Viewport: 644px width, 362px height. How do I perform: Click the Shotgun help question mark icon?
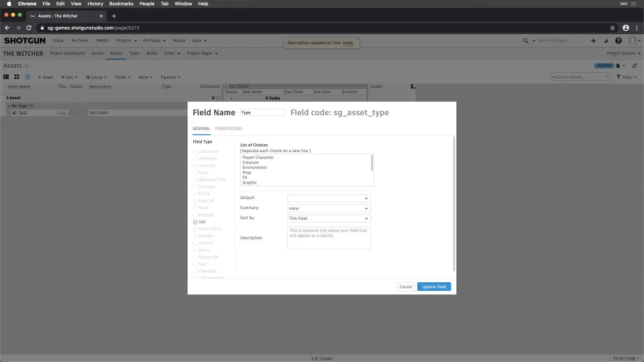(x=619, y=40)
